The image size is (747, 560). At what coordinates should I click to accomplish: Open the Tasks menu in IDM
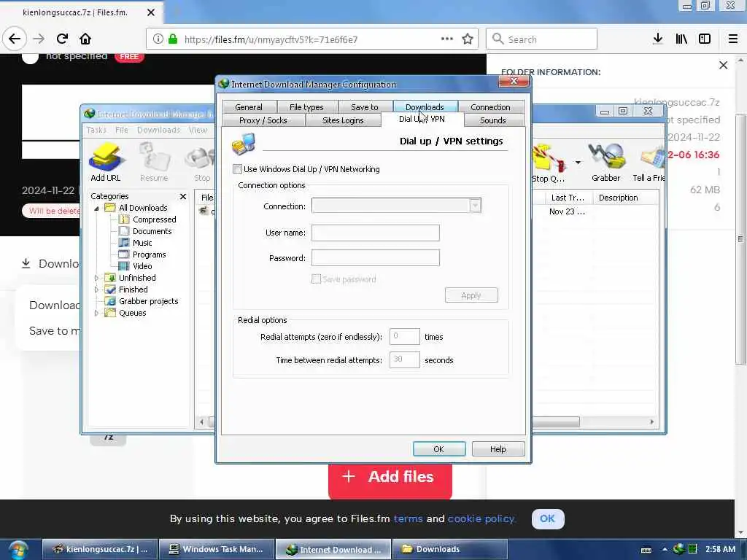[96, 130]
